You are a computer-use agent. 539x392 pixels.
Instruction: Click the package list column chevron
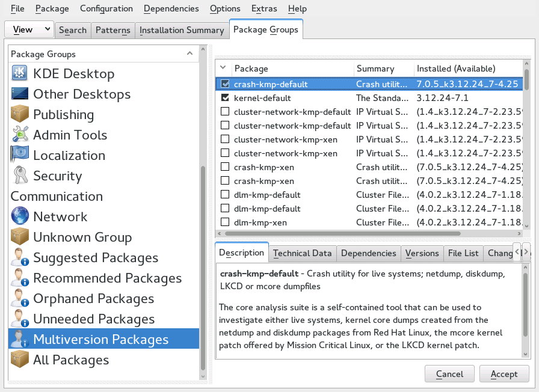pyautogui.click(x=223, y=68)
